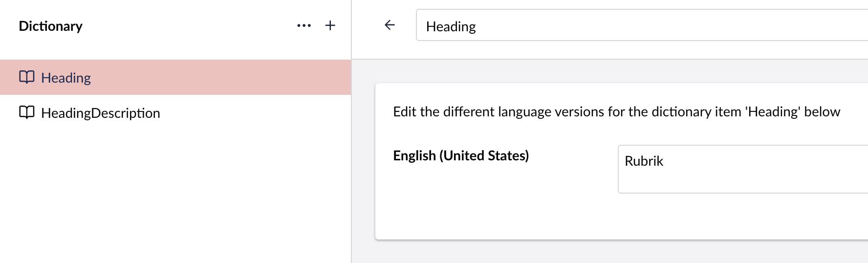Focus the dictionary name field containing Heading

[635, 26]
